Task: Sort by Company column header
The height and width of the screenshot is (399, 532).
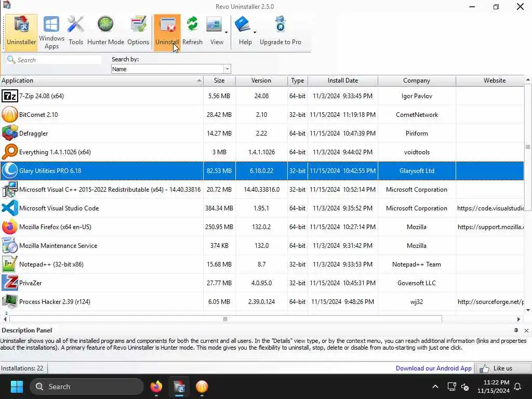Action: [x=417, y=81]
